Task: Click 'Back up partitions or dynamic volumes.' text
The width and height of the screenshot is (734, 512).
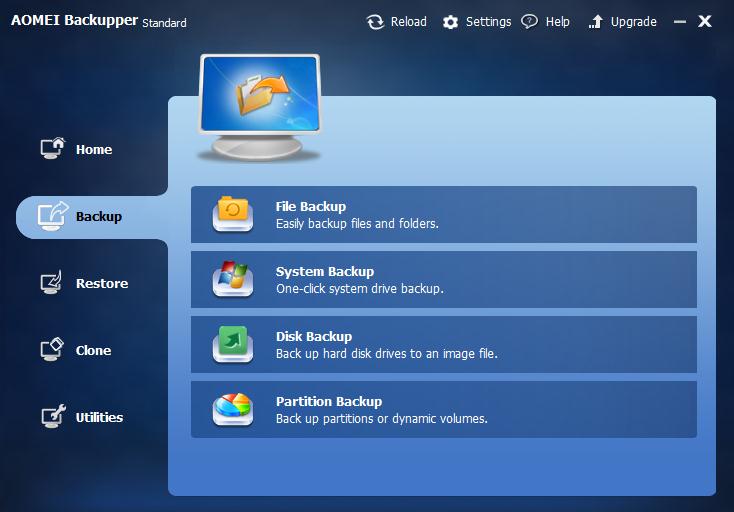Action: 382,419
